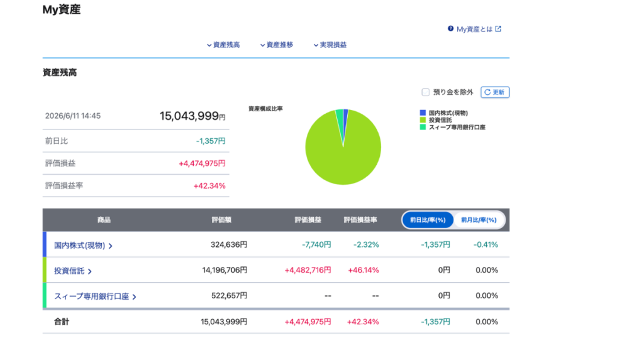Screen dimensions: 644x338
Task: Click the 投資信託 legend label
Action: pos(440,120)
